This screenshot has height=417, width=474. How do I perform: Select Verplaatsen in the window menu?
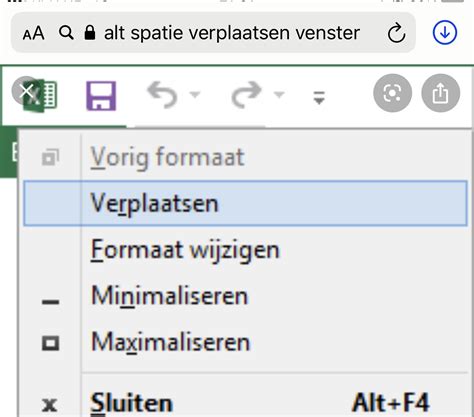coord(245,203)
